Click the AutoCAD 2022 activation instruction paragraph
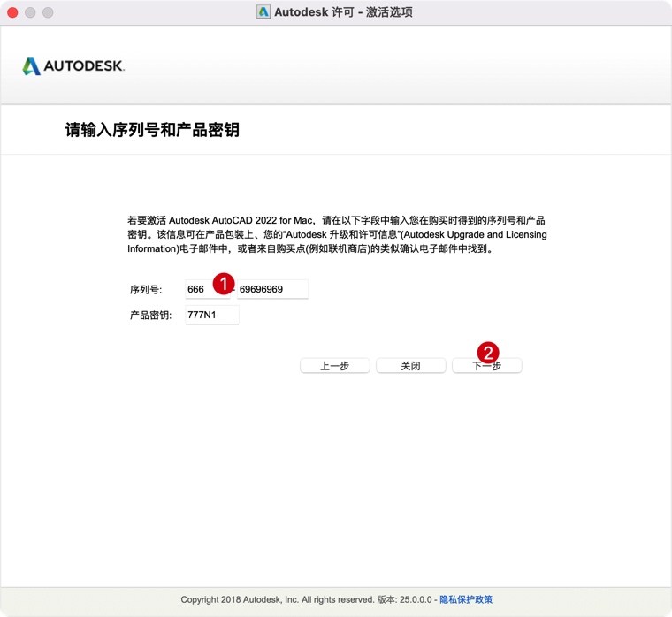 [336, 234]
